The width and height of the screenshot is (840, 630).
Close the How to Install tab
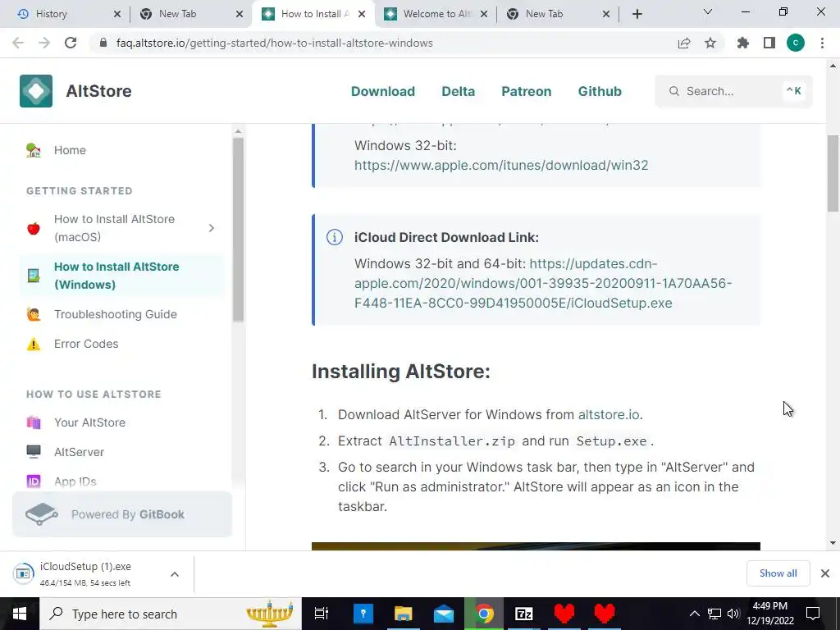coord(362,14)
